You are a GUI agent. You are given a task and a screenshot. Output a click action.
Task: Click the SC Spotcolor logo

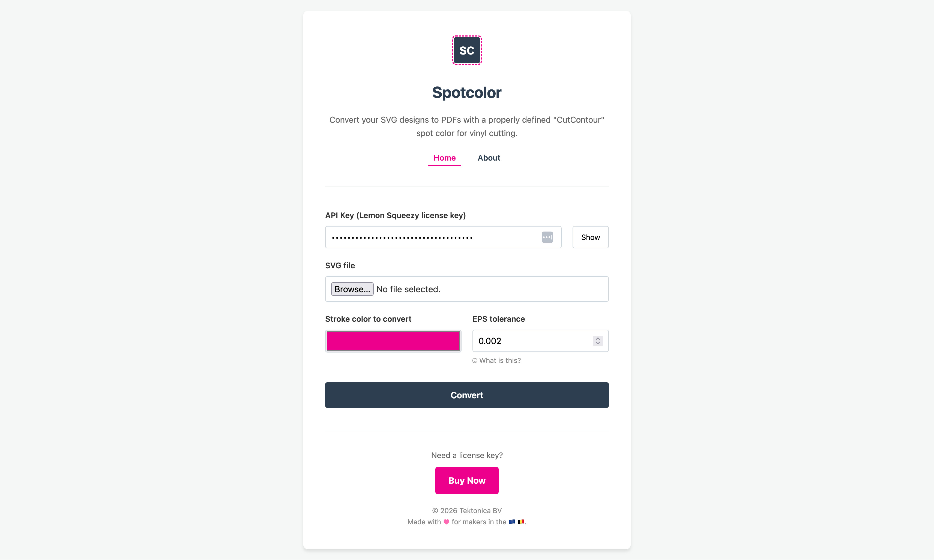click(467, 50)
